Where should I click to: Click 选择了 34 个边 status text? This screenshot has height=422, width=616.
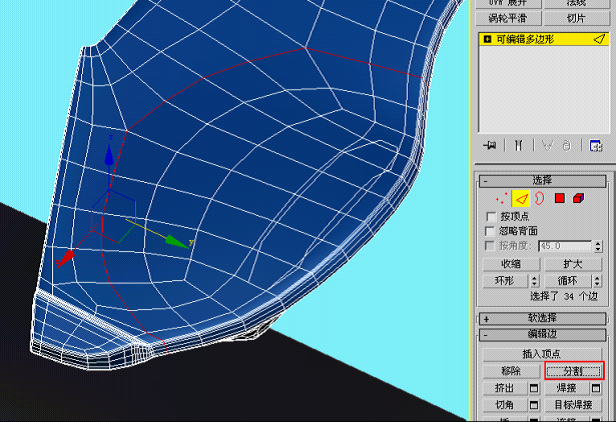pos(565,296)
